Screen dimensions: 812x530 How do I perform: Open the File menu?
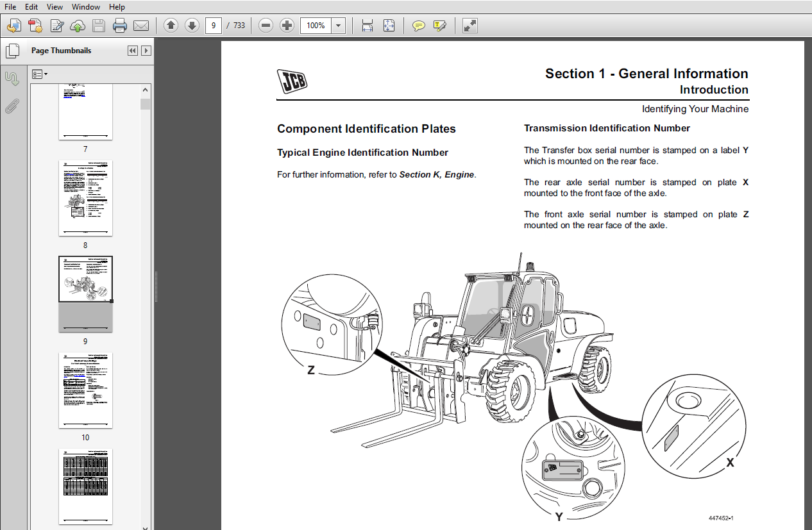(10, 6)
